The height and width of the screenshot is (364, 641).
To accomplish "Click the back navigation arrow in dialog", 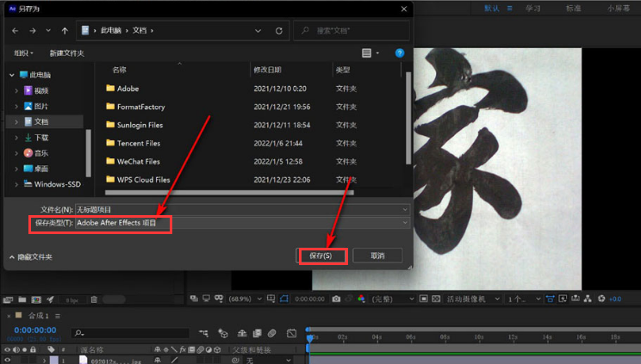I will pos(15,30).
